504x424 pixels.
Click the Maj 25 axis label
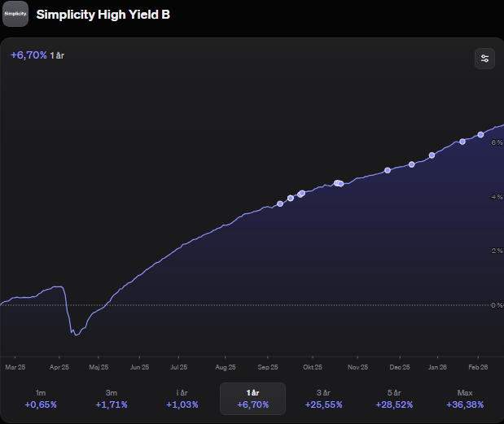tap(99, 367)
